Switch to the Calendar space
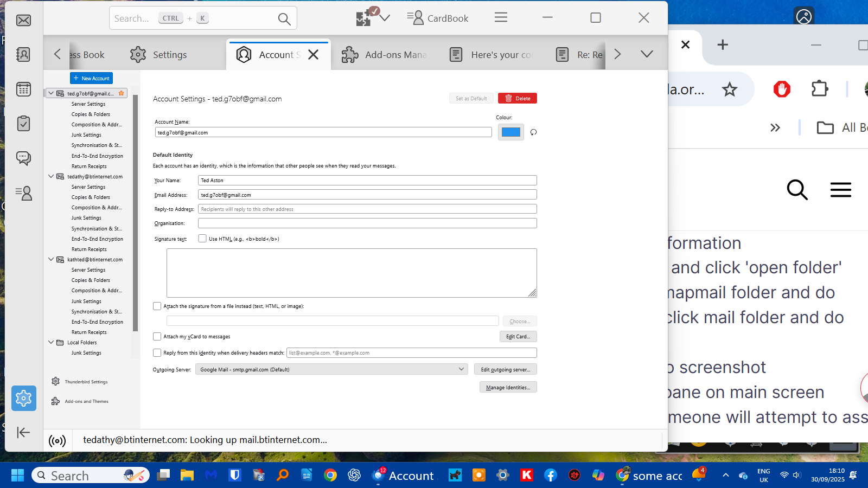Viewport: 868px width, 488px height. 23,89
